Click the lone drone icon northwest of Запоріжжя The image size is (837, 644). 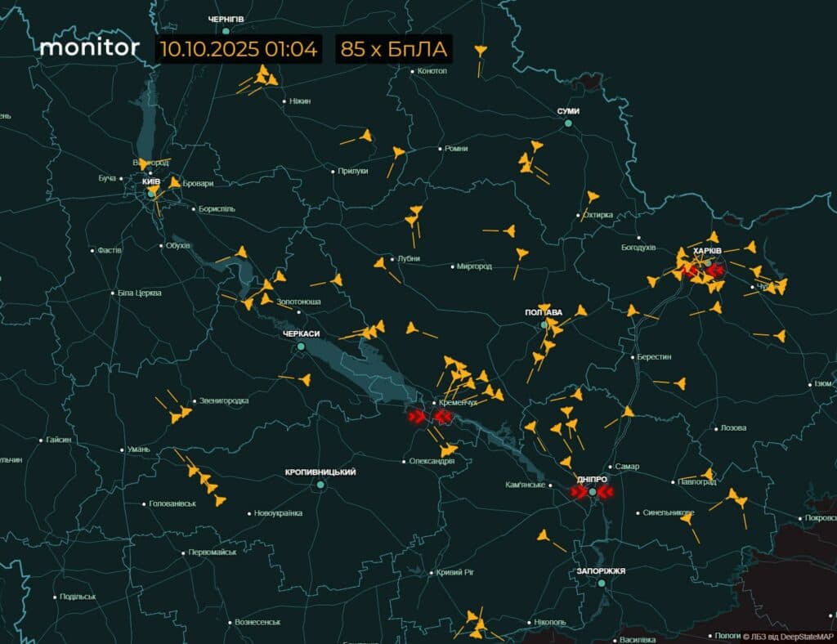coord(543,535)
